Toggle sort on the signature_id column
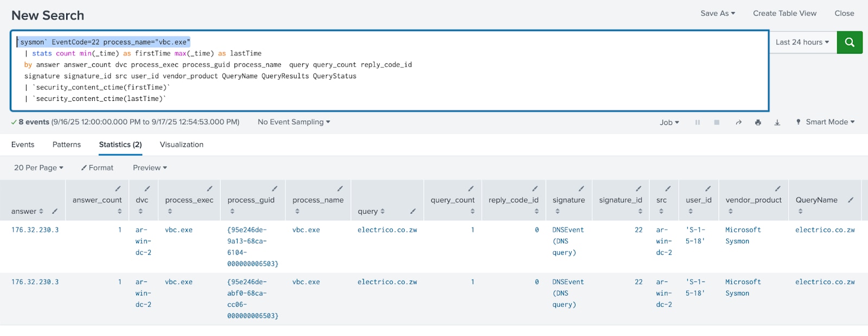The width and height of the screenshot is (868, 336). click(x=640, y=211)
